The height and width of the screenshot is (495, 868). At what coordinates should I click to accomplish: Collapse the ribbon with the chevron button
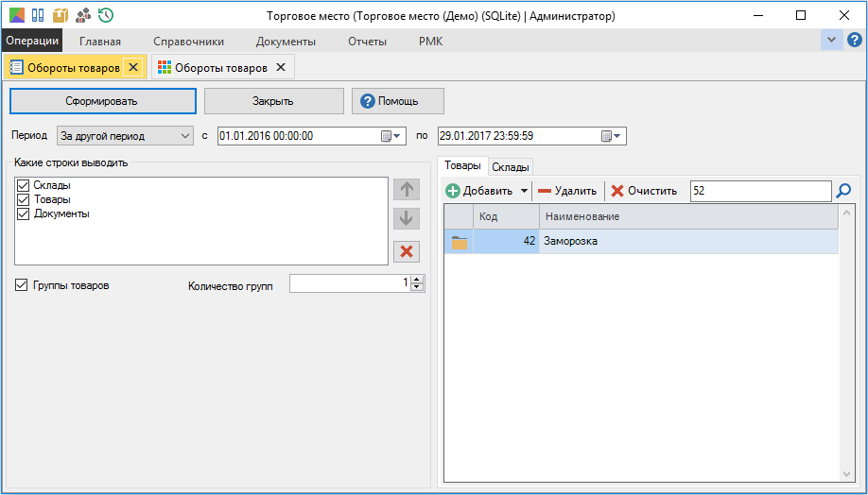point(831,40)
